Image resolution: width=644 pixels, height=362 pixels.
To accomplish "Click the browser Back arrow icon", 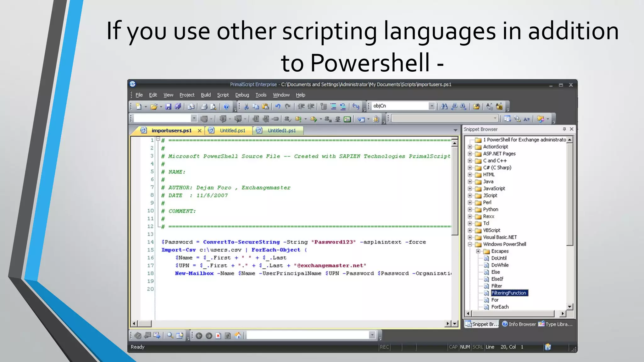I will click(x=199, y=336).
